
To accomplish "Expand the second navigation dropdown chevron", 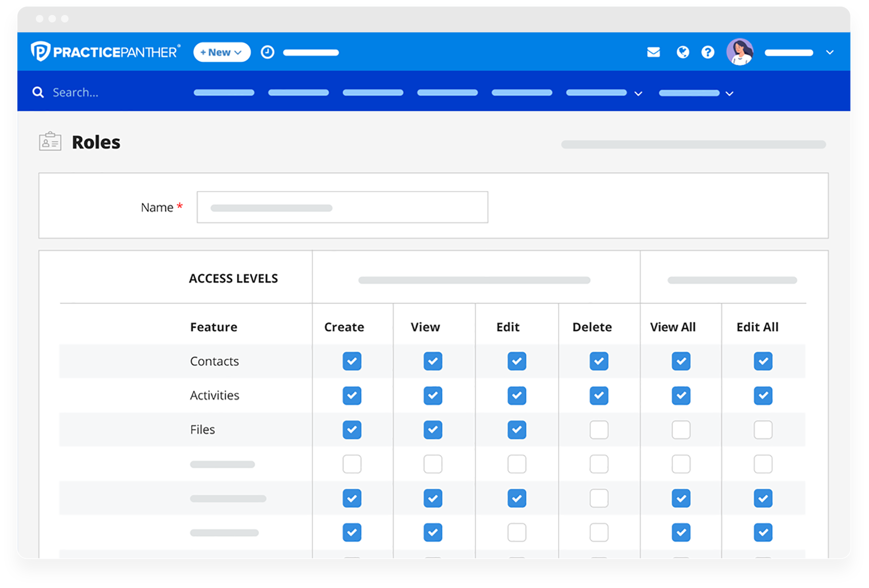I will [639, 94].
